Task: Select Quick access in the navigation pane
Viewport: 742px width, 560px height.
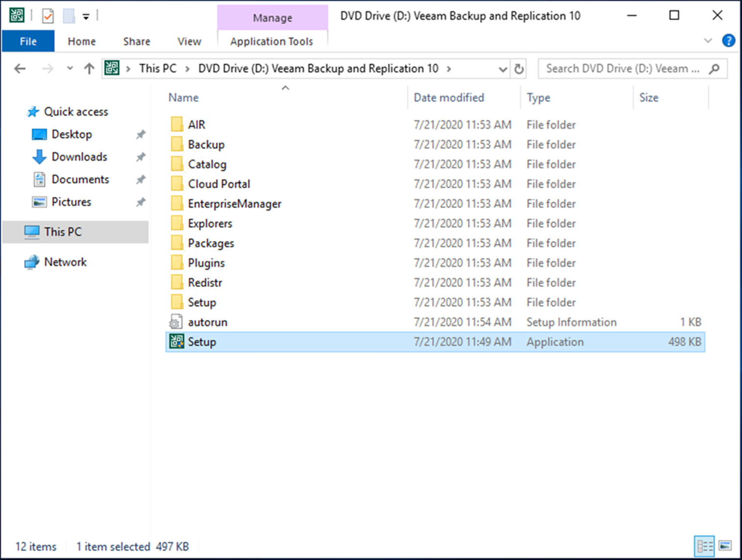Action: point(76,112)
